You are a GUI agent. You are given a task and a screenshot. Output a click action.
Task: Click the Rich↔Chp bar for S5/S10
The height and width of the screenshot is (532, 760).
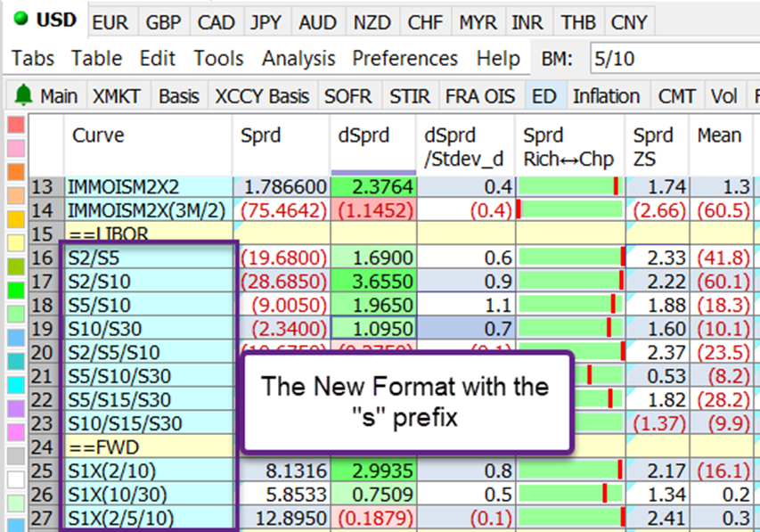pos(570,305)
